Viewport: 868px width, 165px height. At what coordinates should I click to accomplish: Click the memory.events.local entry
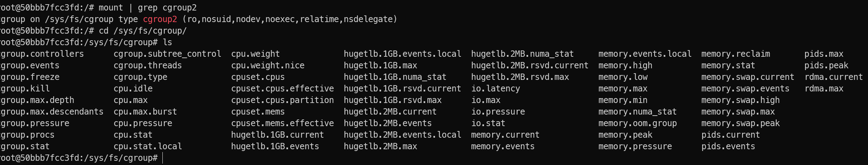pos(645,54)
